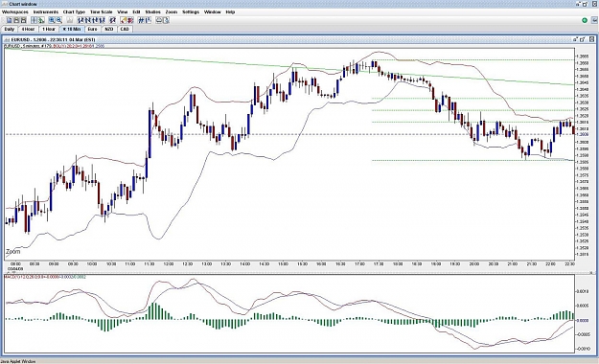Select the 10 Min tab
This screenshot has width=599, height=364.
[x=72, y=29]
